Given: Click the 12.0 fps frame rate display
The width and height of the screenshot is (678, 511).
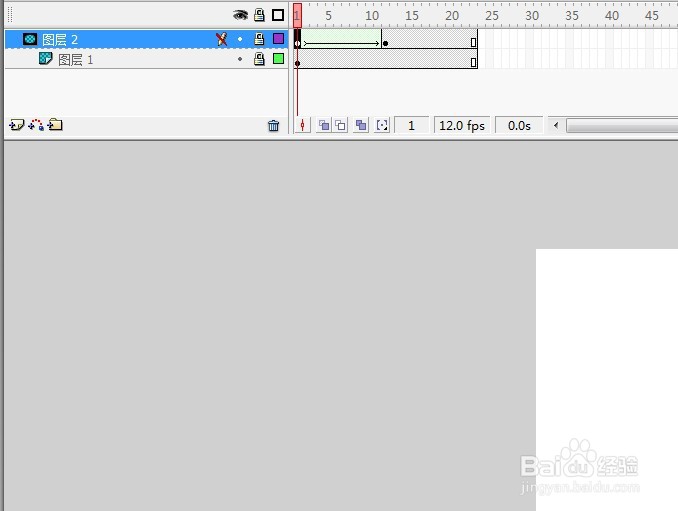Looking at the screenshot, I should pos(462,126).
